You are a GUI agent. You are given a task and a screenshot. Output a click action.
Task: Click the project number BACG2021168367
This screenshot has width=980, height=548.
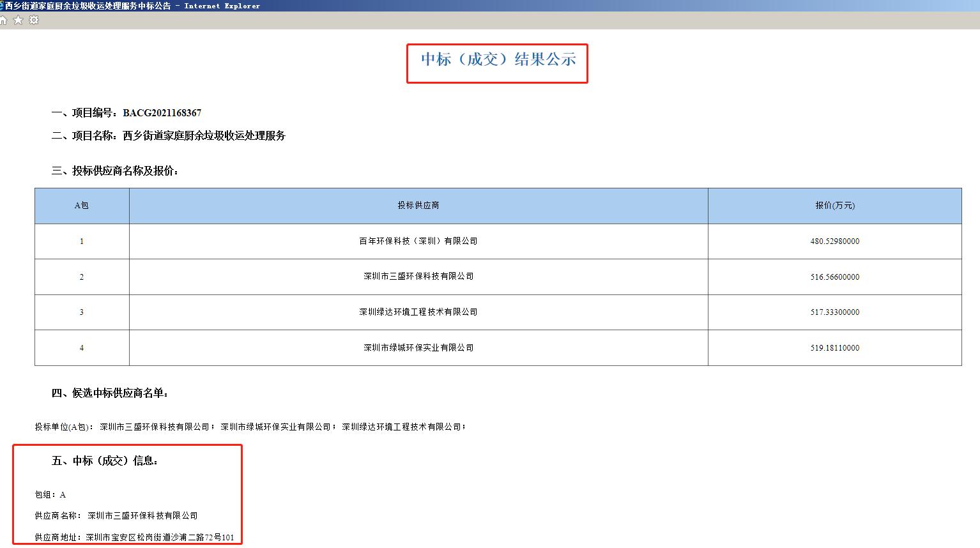point(161,112)
